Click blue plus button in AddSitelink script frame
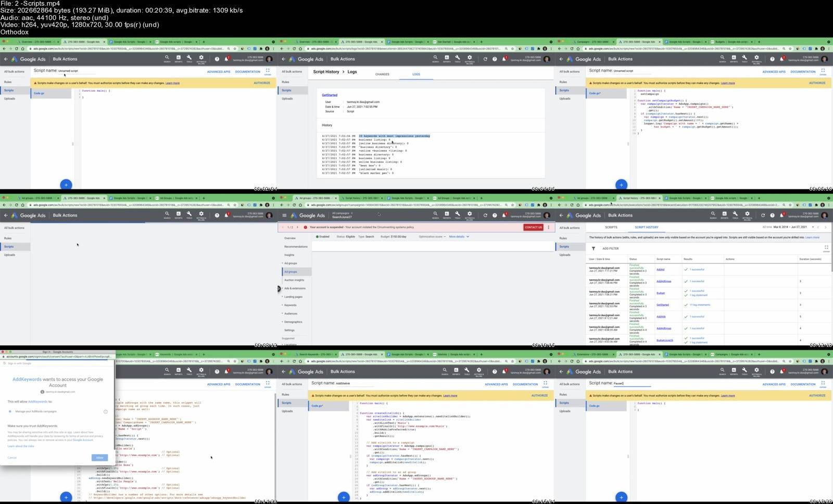 click(x=344, y=497)
